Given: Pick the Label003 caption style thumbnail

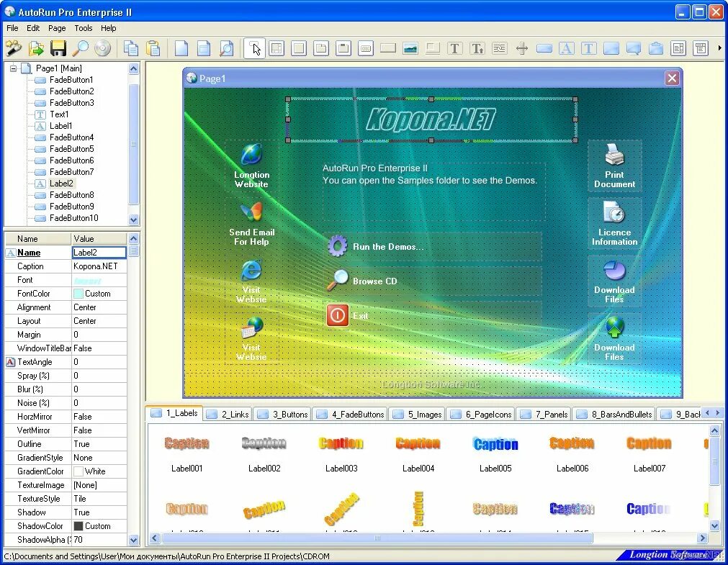Looking at the screenshot, I should (341, 444).
